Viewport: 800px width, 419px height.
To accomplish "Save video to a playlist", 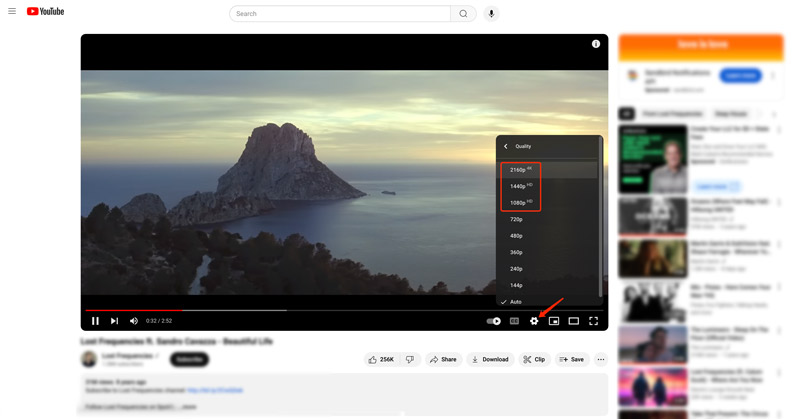I will tap(572, 360).
